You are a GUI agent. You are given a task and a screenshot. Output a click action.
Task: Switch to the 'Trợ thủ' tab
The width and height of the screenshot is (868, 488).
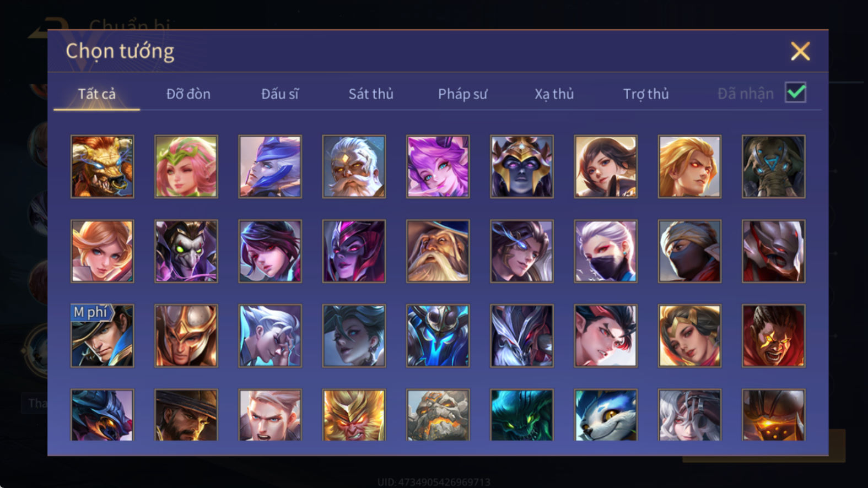pyautogui.click(x=646, y=94)
